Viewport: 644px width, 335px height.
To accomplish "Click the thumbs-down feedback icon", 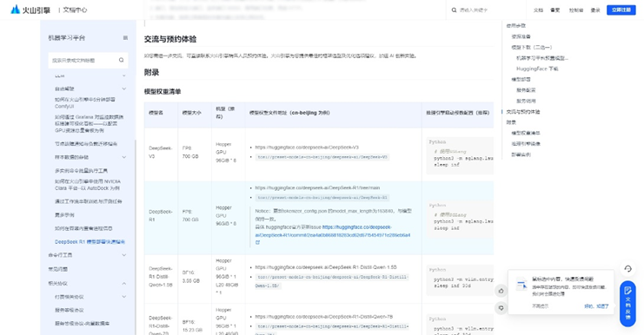I will point(501,307).
